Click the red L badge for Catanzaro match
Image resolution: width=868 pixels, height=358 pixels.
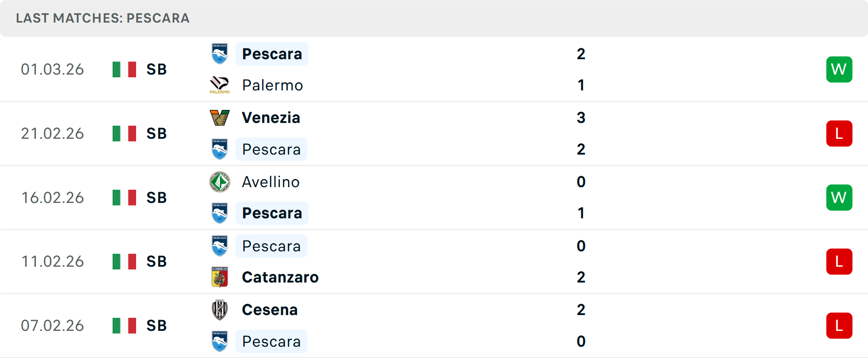[x=839, y=261]
